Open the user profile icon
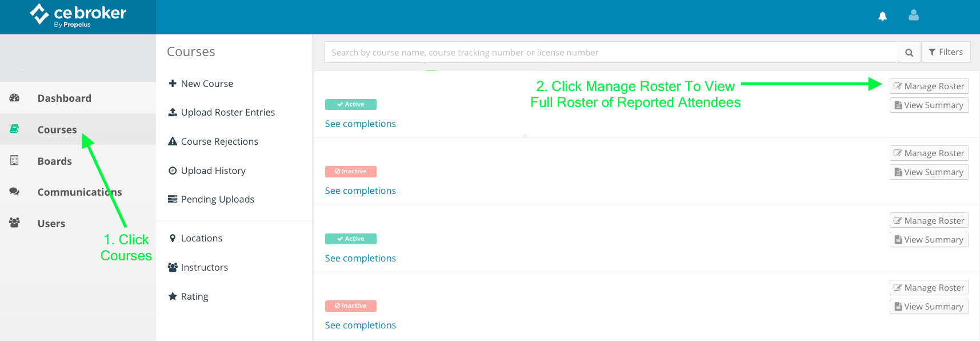This screenshot has height=341, width=980. coord(914,15)
